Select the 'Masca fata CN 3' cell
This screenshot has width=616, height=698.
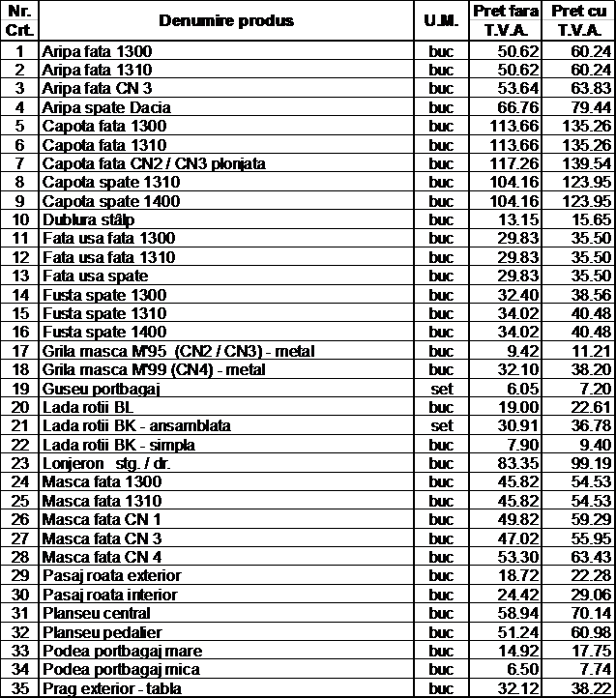pos(226,538)
